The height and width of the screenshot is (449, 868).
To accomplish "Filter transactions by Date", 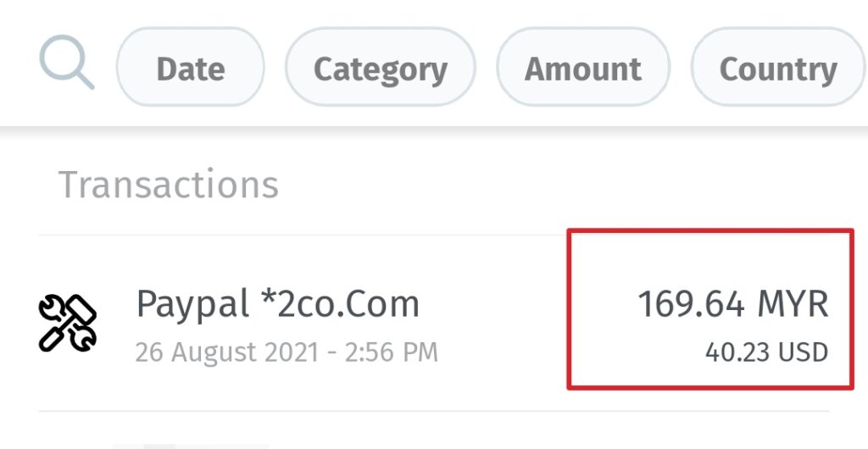I will point(191,67).
